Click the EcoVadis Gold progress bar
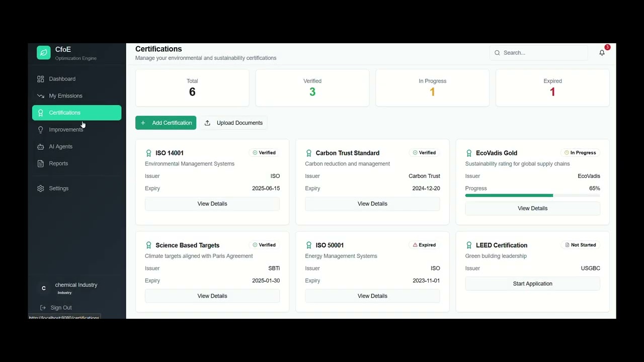 (x=532, y=196)
